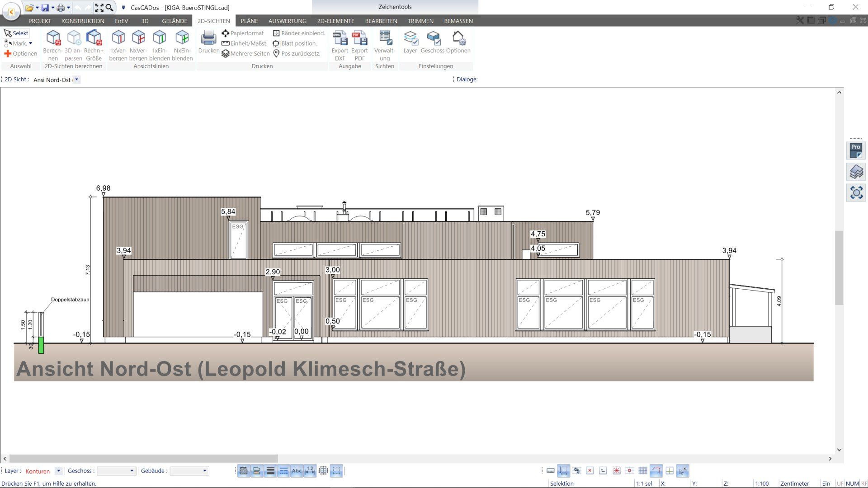This screenshot has width=868, height=488.
Task: Open Verwaltung Sichten management icon
Action: click(385, 38)
